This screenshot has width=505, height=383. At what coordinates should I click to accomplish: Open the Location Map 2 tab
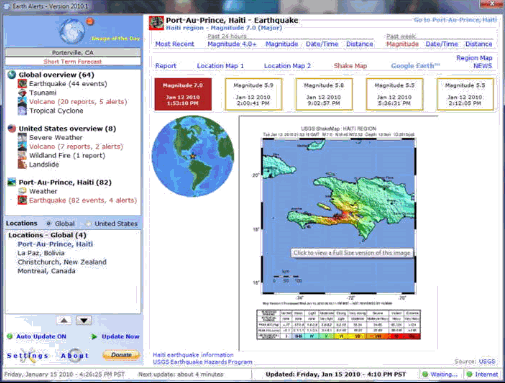coord(287,66)
